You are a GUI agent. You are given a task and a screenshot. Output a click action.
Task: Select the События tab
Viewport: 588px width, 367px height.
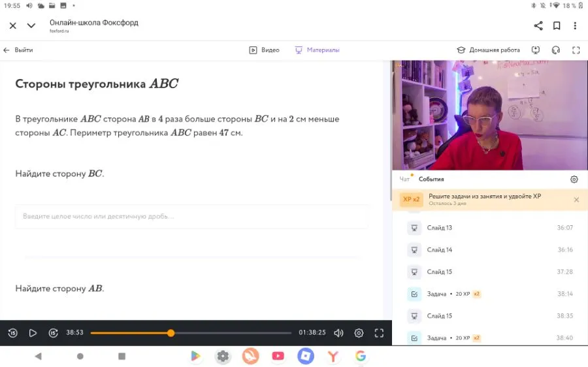431,179
